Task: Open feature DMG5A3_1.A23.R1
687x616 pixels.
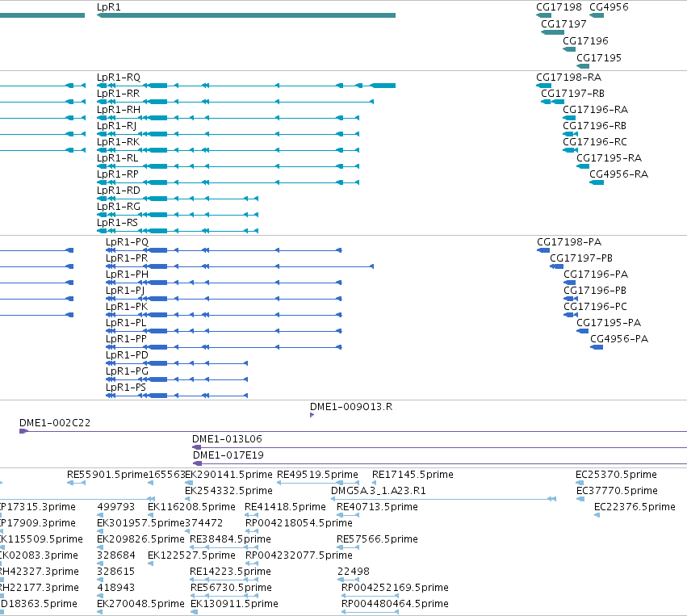Action: (x=444, y=499)
